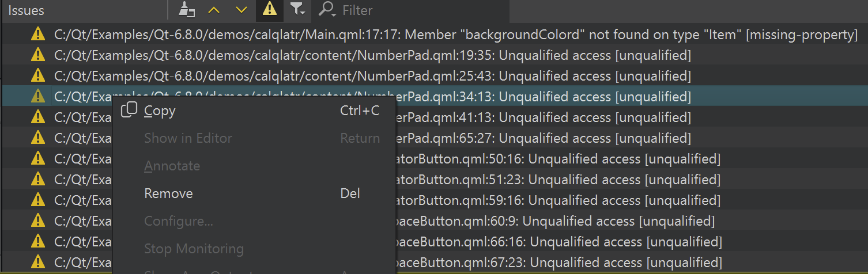Go to the previous issue with up arrow
The image size is (868, 274).
click(x=214, y=10)
